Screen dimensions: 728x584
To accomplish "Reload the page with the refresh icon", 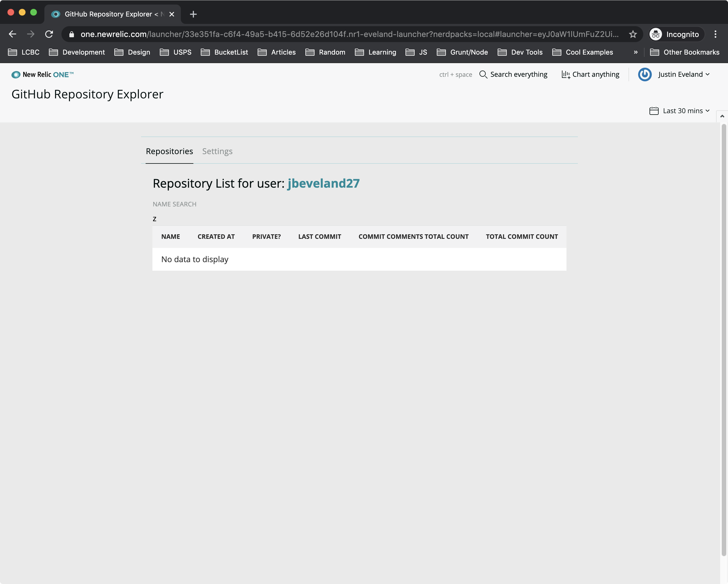I will (x=49, y=34).
